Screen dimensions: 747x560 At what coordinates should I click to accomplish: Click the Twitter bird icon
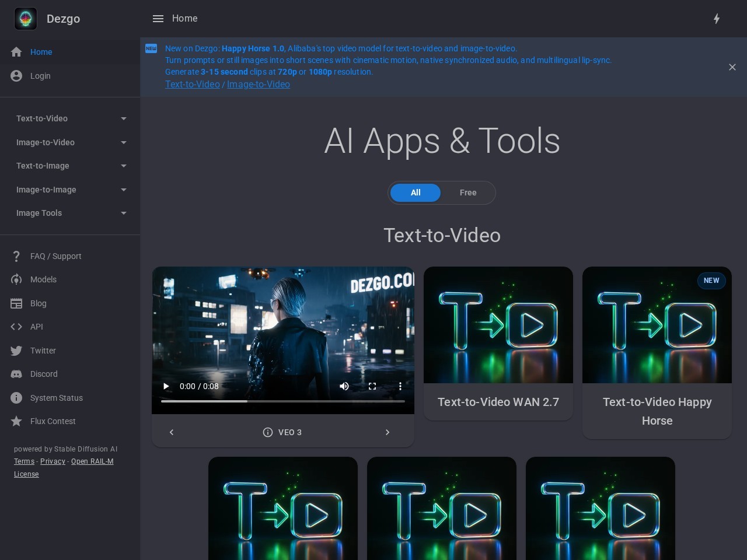tap(16, 351)
